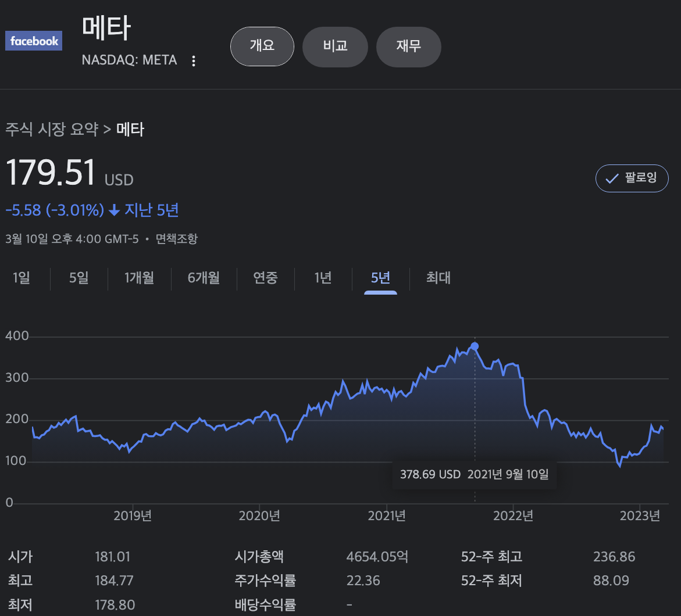Click the 378.69 USD tooltip on the chart

click(x=474, y=474)
